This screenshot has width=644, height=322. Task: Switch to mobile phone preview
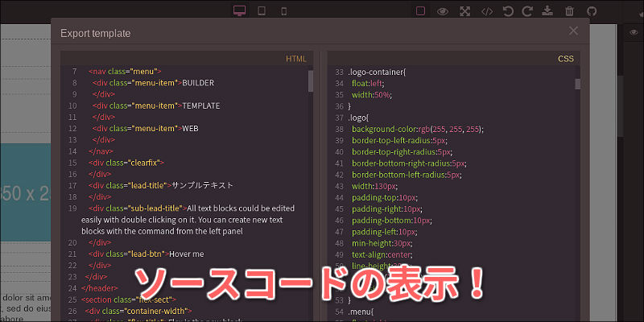pyautogui.click(x=284, y=11)
